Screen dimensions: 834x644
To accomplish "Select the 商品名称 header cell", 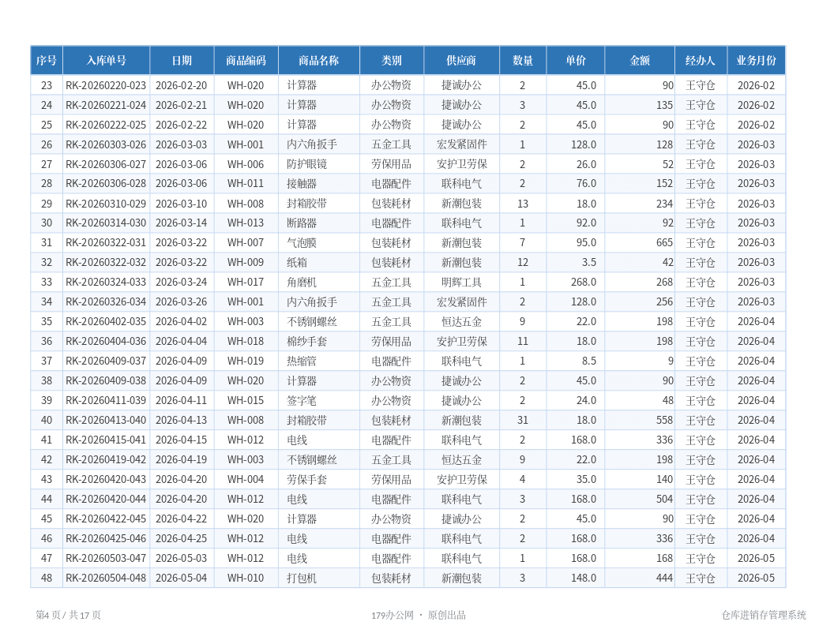I will (x=318, y=61).
